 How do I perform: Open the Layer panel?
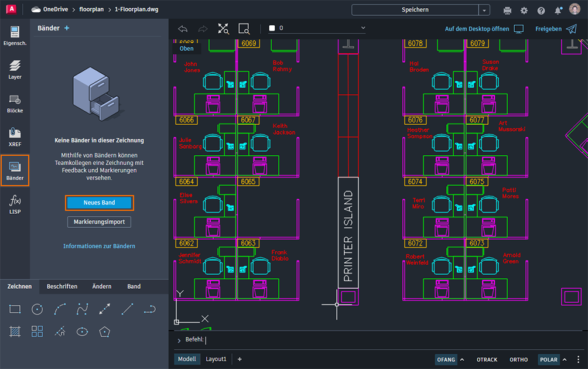tap(15, 70)
